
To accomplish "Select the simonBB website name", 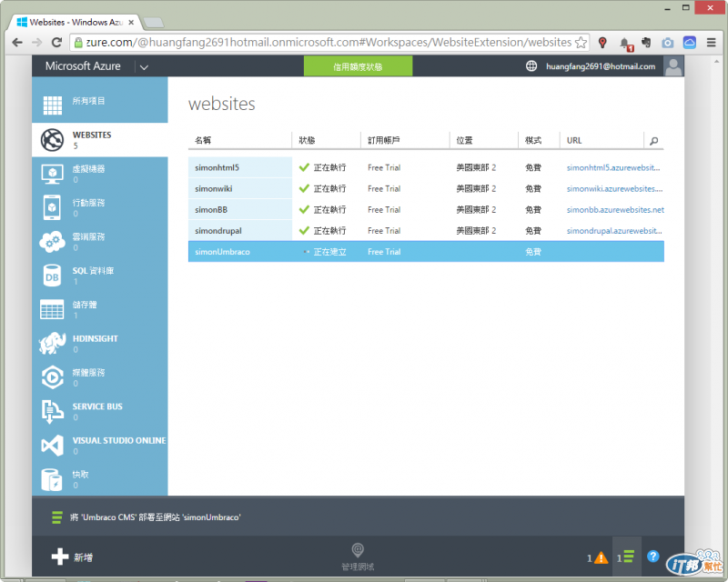I will pos(211,210).
